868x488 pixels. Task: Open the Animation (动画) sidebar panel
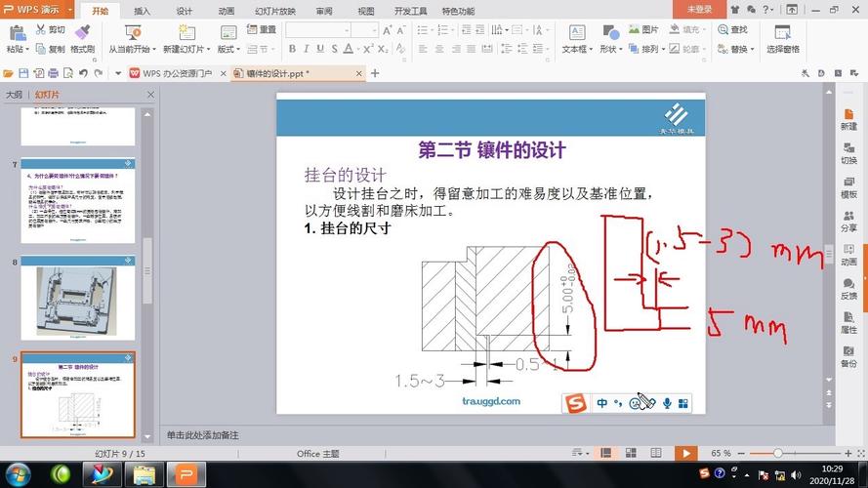(848, 255)
